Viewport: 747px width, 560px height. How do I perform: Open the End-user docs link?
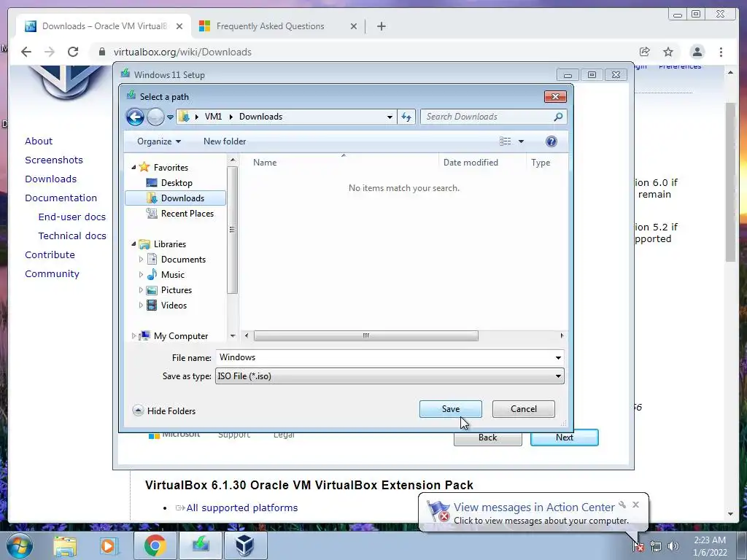coord(72,217)
